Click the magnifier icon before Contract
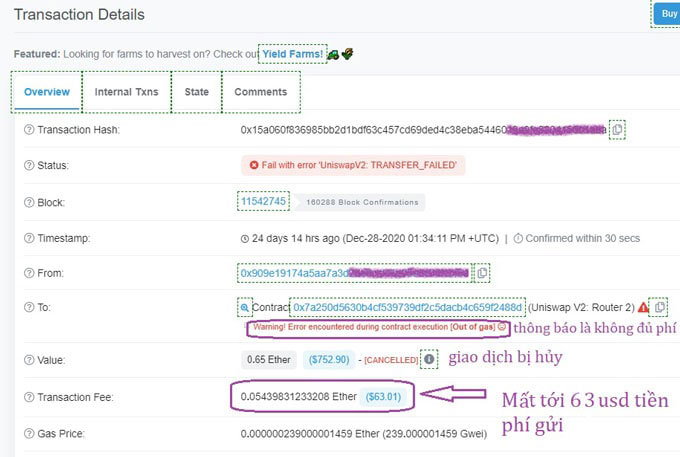The image size is (680, 457). [245, 308]
